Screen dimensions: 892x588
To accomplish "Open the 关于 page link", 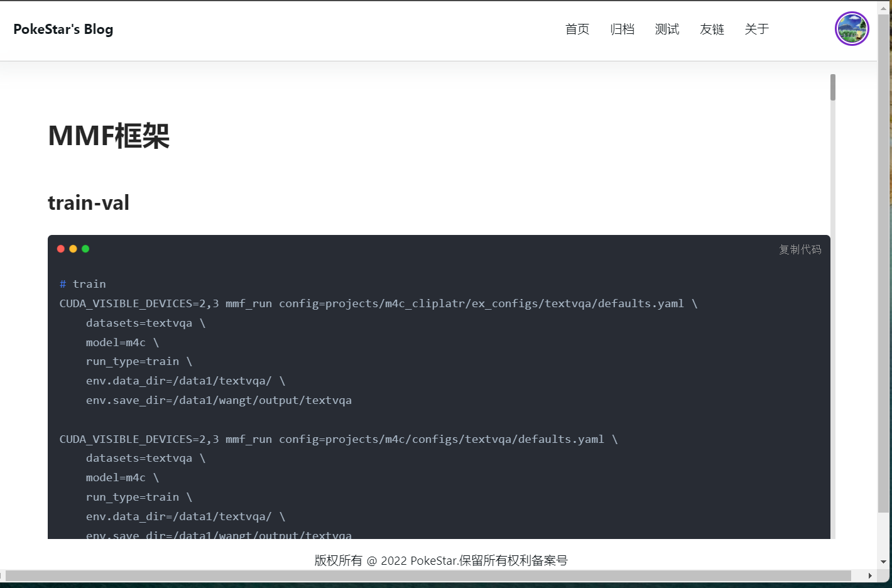I will [x=756, y=29].
